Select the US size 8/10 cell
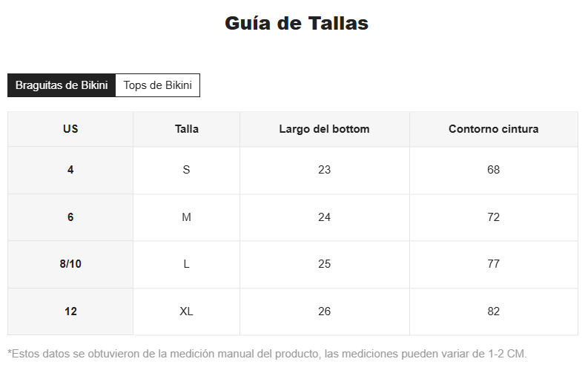Image resolution: width=588 pixels, height=376 pixels. tap(70, 264)
